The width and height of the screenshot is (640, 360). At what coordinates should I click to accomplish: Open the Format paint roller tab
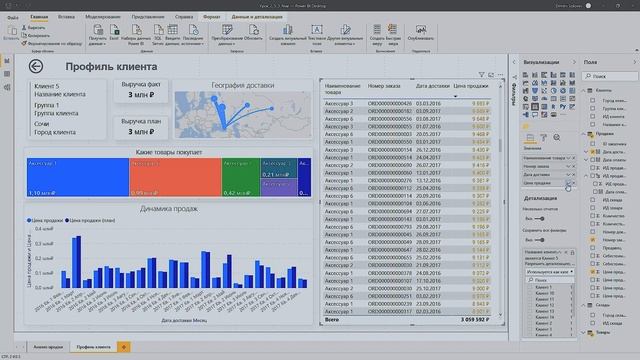tap(544, 138)
